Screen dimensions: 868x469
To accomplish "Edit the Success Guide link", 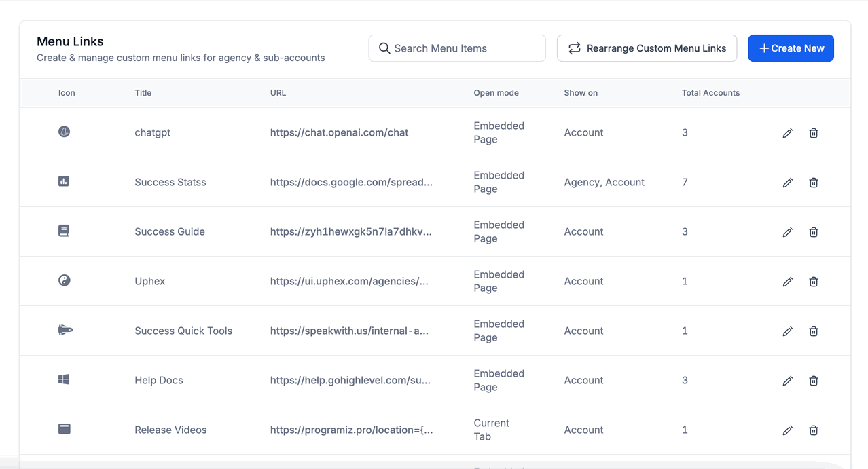I will [787, 232].
